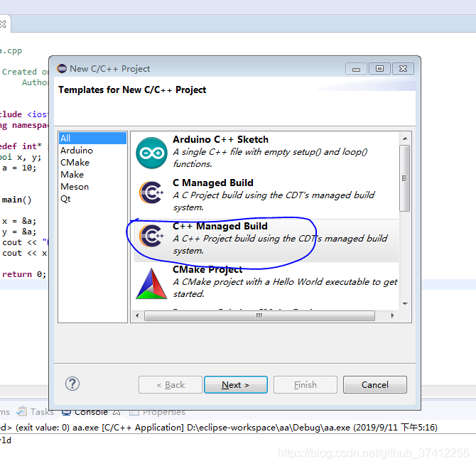Click the template list scroll up arrow
The width and height of the screenshot is (476, 466).
[x=405, y=139]
